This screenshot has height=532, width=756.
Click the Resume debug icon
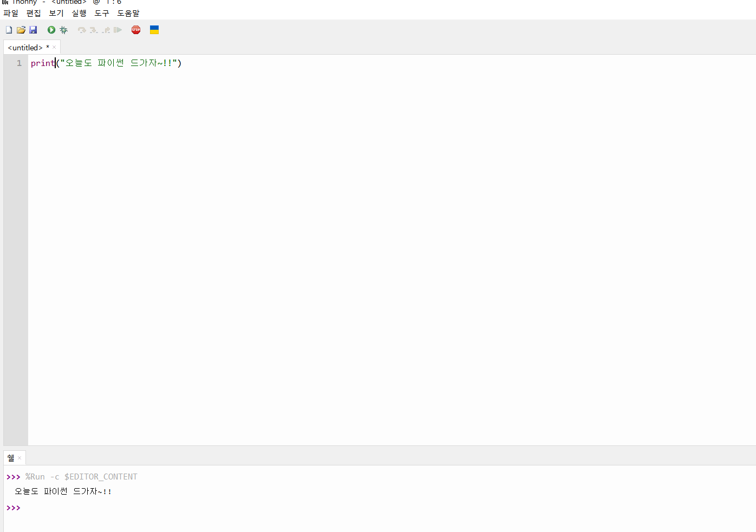(x=118, y=30)
